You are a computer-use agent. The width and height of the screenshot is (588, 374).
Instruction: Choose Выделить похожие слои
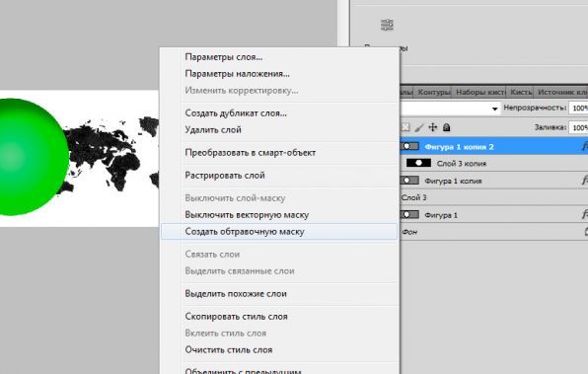[236, 294]
